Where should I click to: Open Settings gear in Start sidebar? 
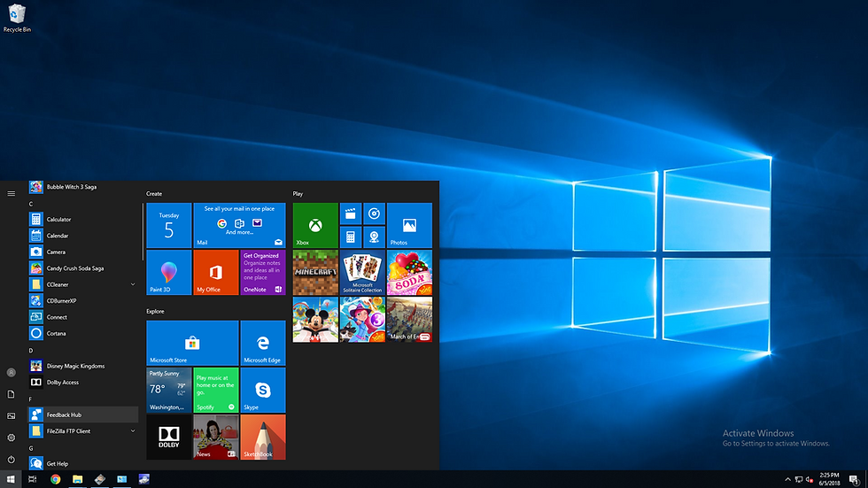[x=11, y=438]
